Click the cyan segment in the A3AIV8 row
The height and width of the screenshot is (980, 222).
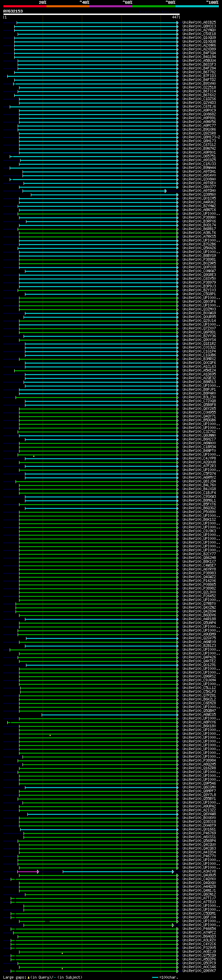(x=118, y=871)
